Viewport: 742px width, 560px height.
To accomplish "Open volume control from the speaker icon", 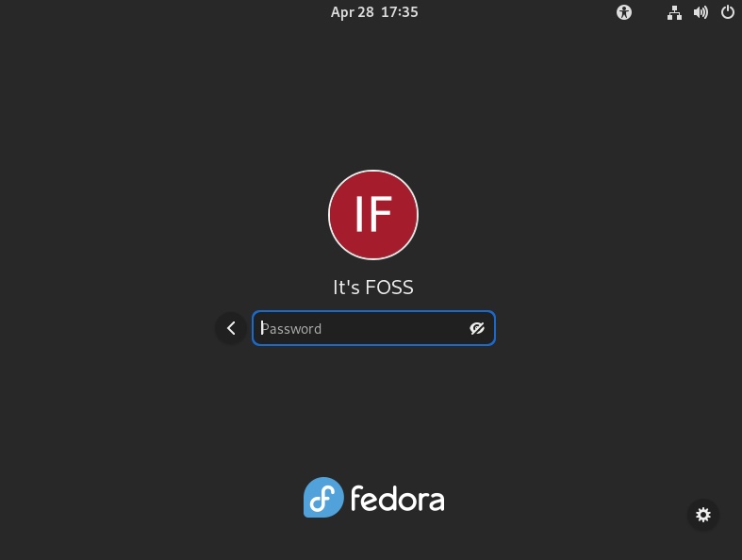I will coord(701,12).
